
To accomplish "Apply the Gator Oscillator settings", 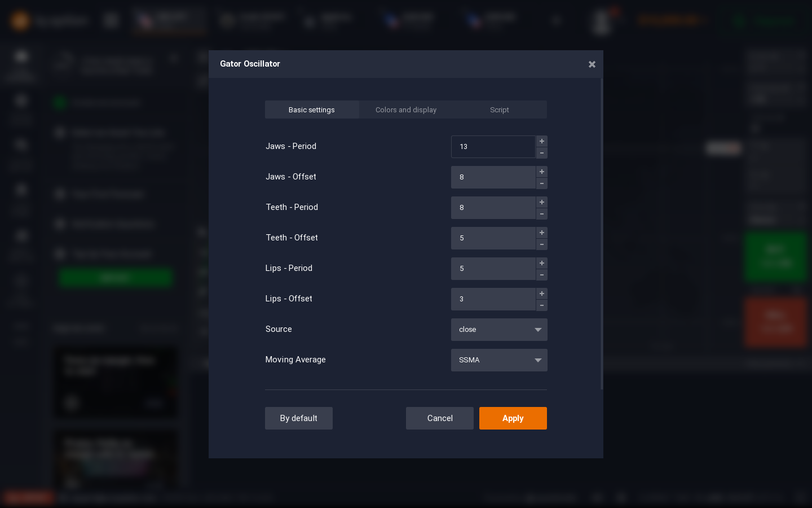I will click(513, 418).
